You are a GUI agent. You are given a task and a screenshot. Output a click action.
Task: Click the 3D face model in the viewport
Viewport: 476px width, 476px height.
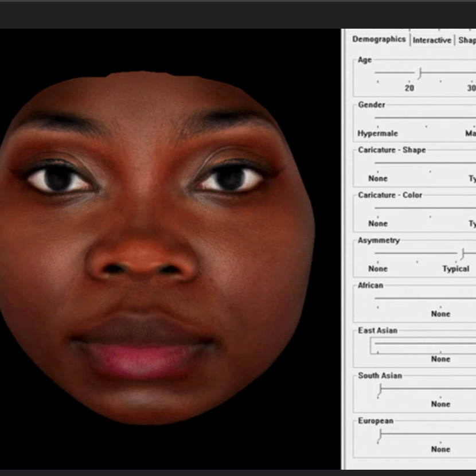(x=157, y=247)
